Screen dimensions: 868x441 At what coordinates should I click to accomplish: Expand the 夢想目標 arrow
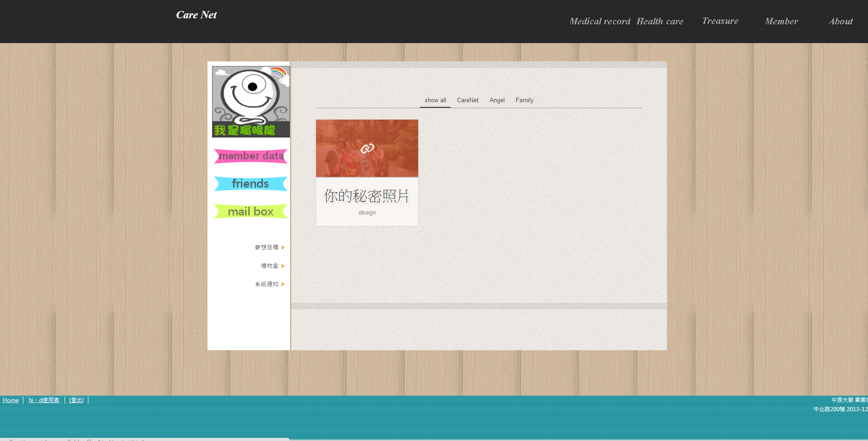click(283, 248)
